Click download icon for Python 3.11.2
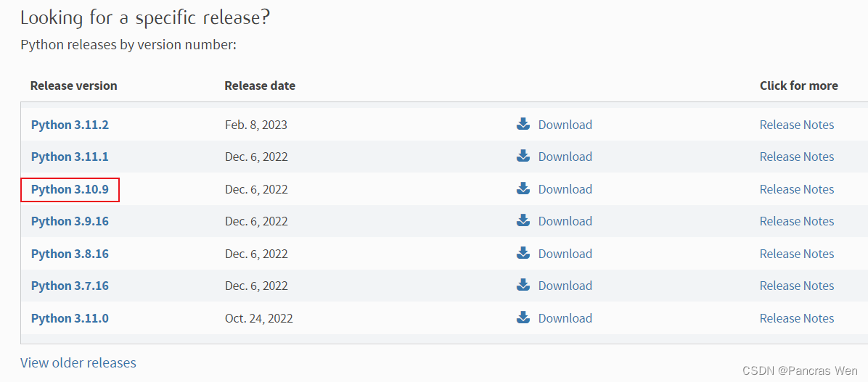Screen dimensions: 868x382 pos(523,124)
